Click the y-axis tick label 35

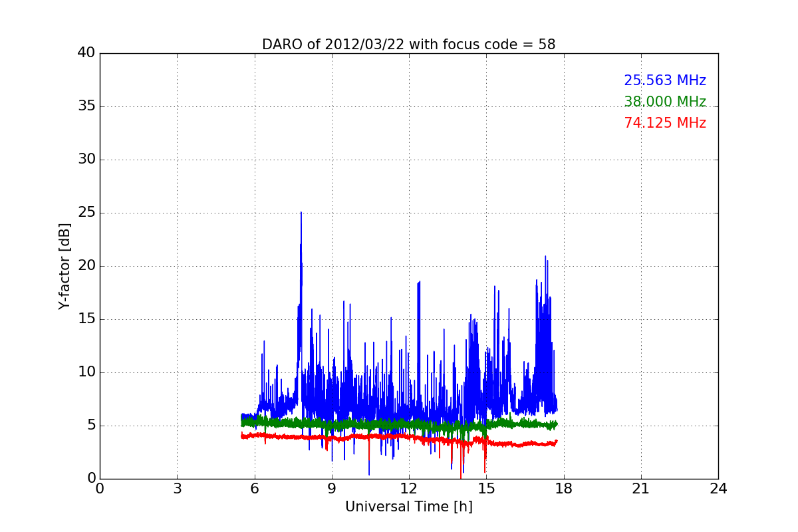[x=86, y=106]
